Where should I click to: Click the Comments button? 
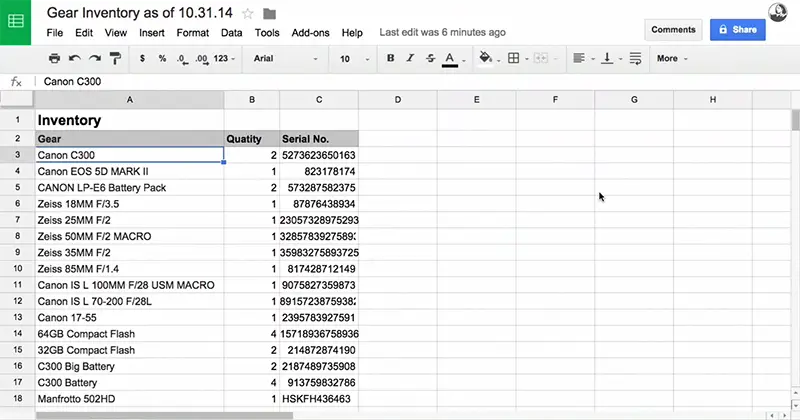pyautogui.click(x=673, y=30)
